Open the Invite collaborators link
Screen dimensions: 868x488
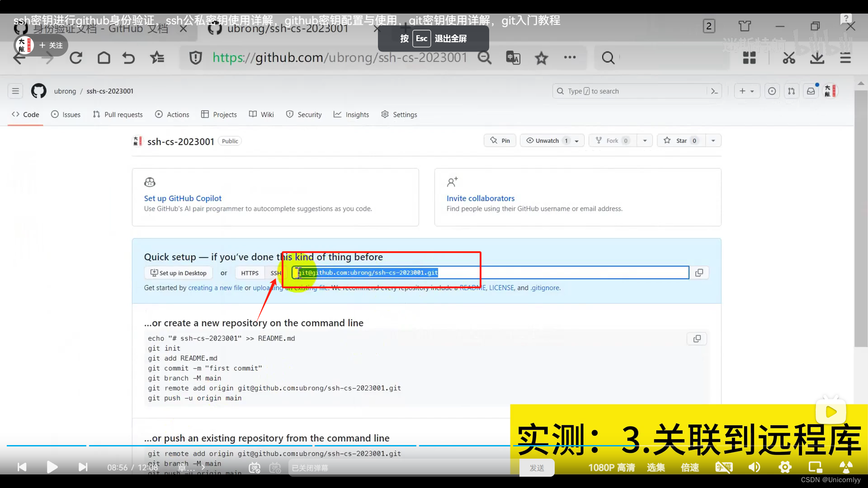(481, 198)
